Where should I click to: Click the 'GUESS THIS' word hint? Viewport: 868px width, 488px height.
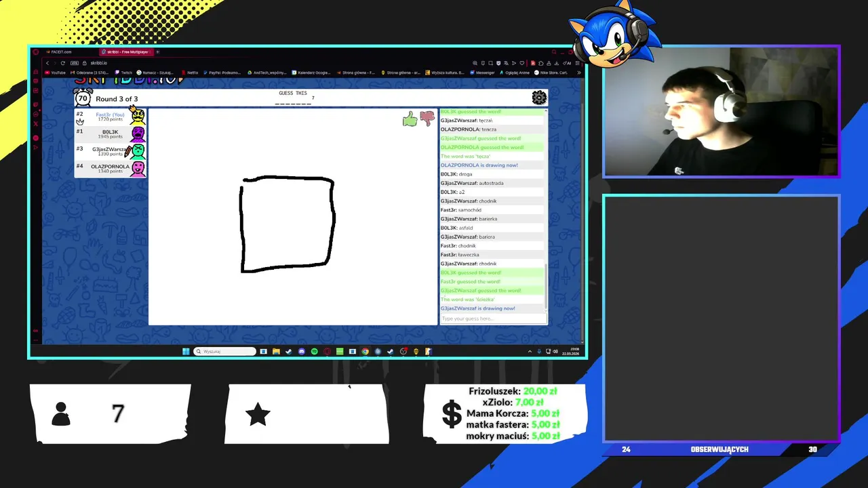point(293,93)
